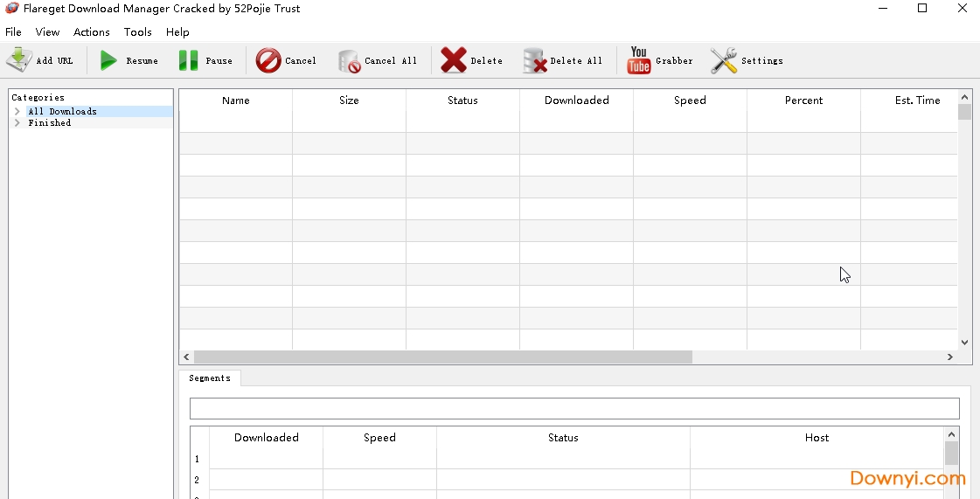Expand the All Downloads category arrow
The height and width of the screenshot is (499, 980).
[x=17, y=112]
